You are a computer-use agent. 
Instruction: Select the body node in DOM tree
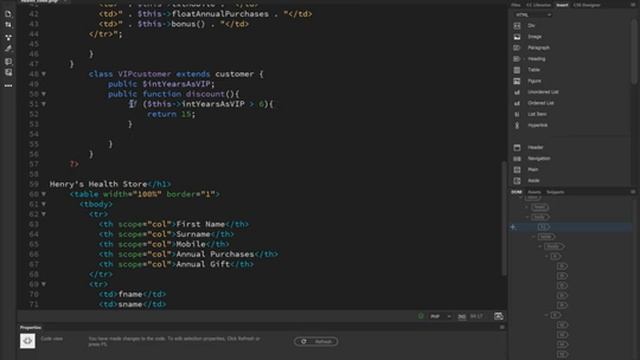point(540,217)
